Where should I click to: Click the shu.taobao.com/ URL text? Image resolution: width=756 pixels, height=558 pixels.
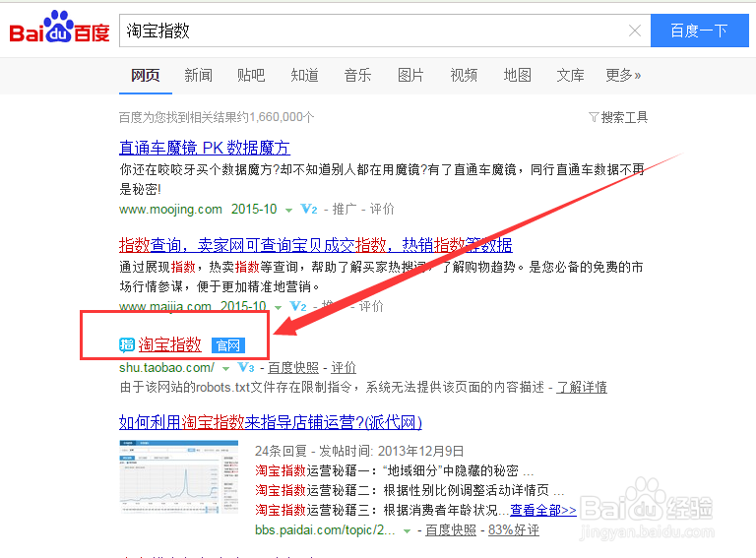point(166,368)
